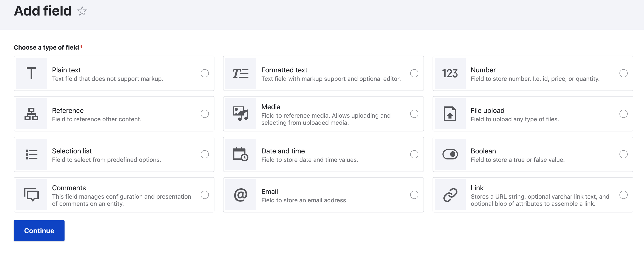Click the Formatted text icon

(x=240, y=73)
